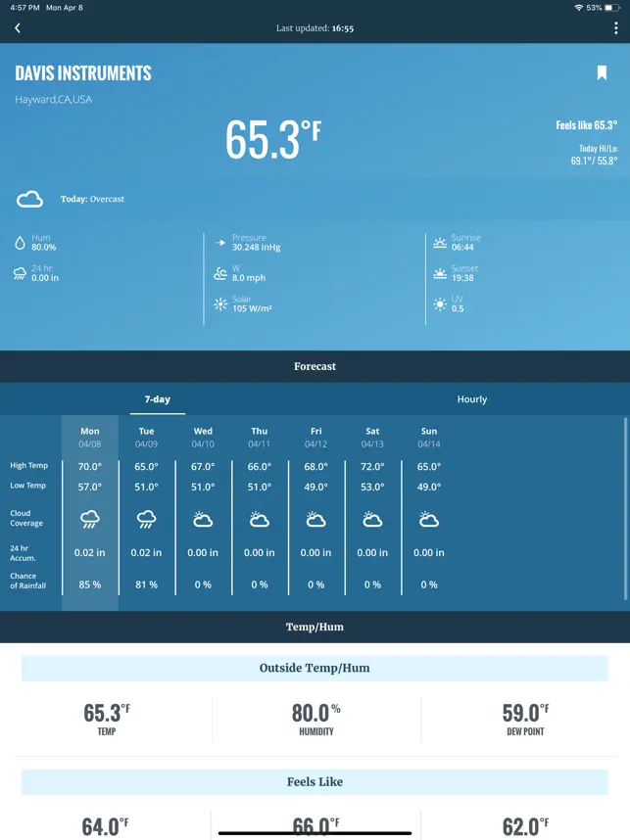Tap the humidity droplet icon
630x840 pixels.
tap(20, 243)
